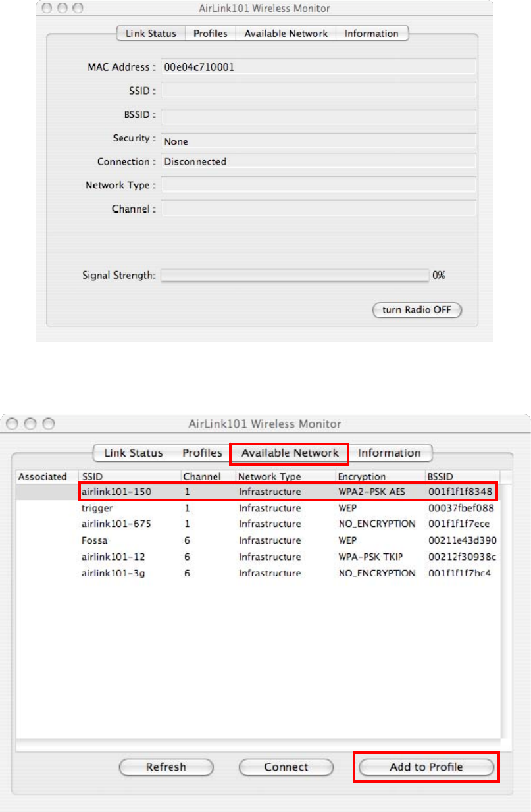
Task: Sort by Encryption column header
Action: click(380, 476)
